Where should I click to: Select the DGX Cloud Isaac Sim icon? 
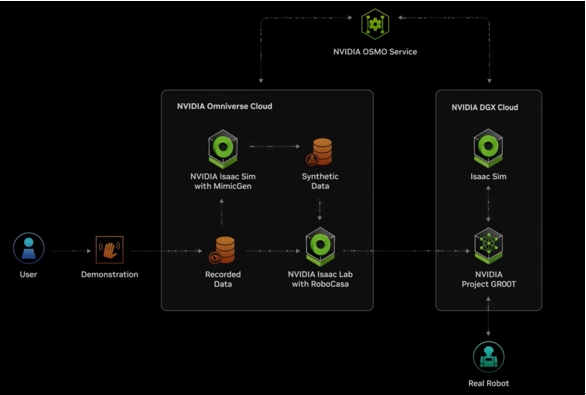tap(488, 148)
